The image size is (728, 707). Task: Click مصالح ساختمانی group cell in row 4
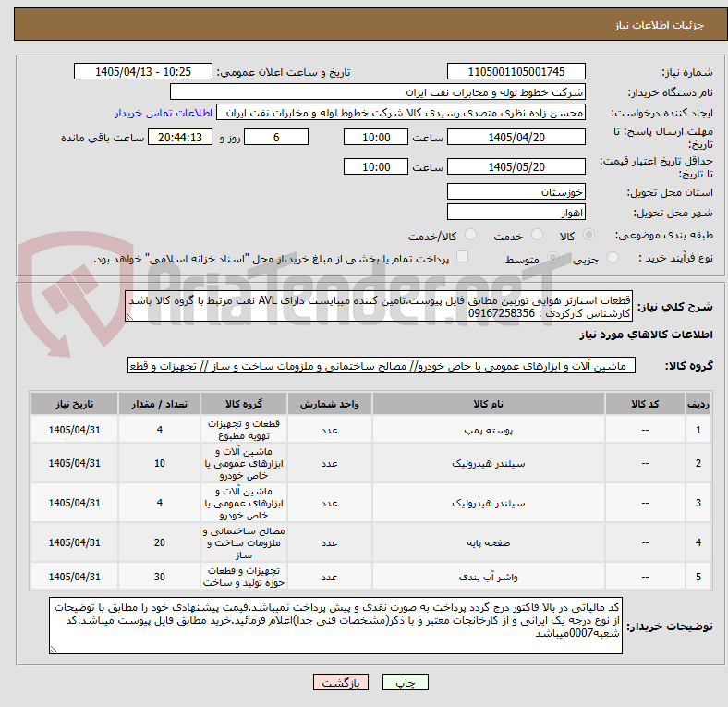click(x=244, y=542)
